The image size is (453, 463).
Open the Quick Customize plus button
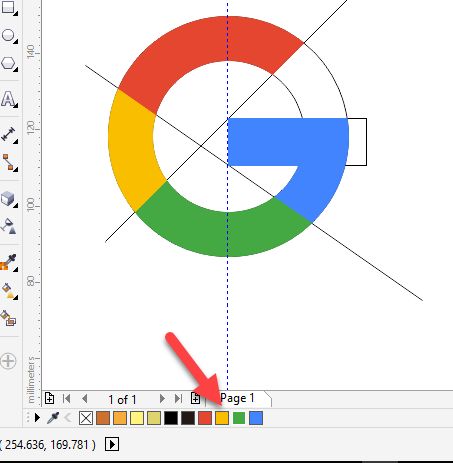pos(8,361)
